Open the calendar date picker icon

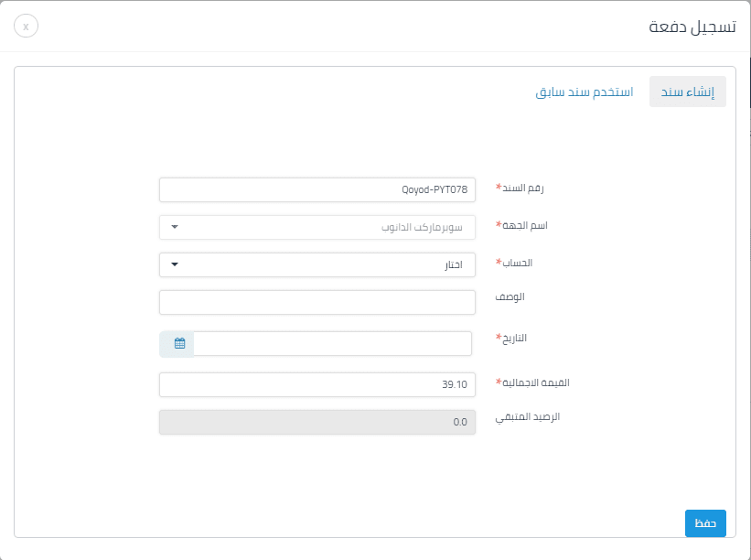[179, 343]
